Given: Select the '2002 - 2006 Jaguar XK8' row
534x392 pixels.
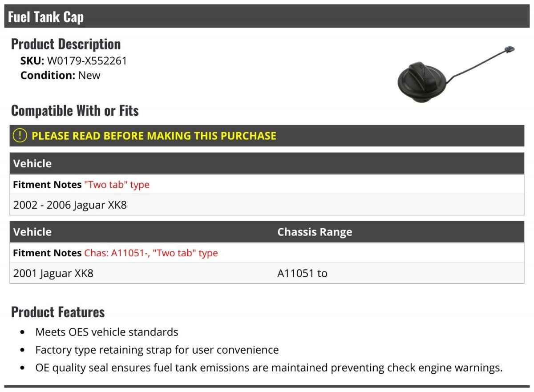Looking at the screenshot, I should click(267, 205).
